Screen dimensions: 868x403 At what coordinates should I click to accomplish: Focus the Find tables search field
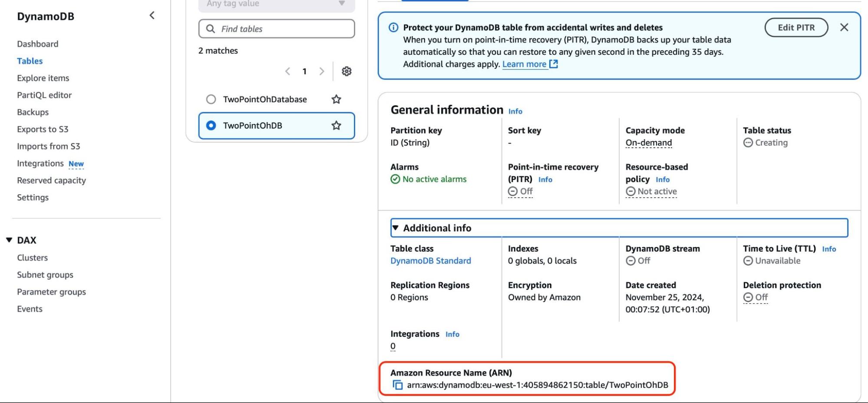(x=277, y=29)
